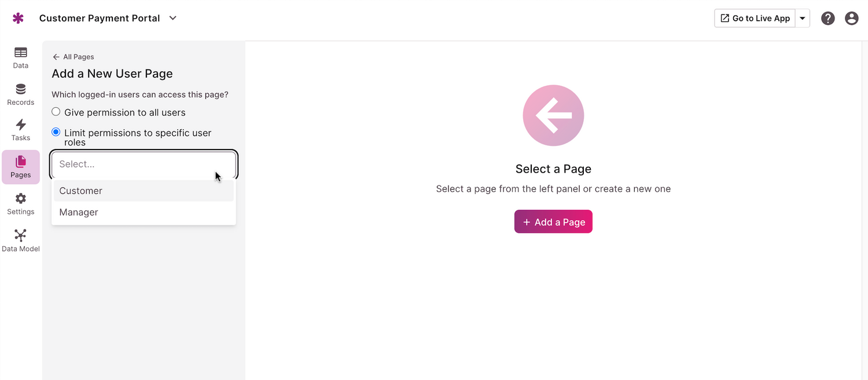Open the Data section in sidebar
Screen dimensions: 868x380
21,57
